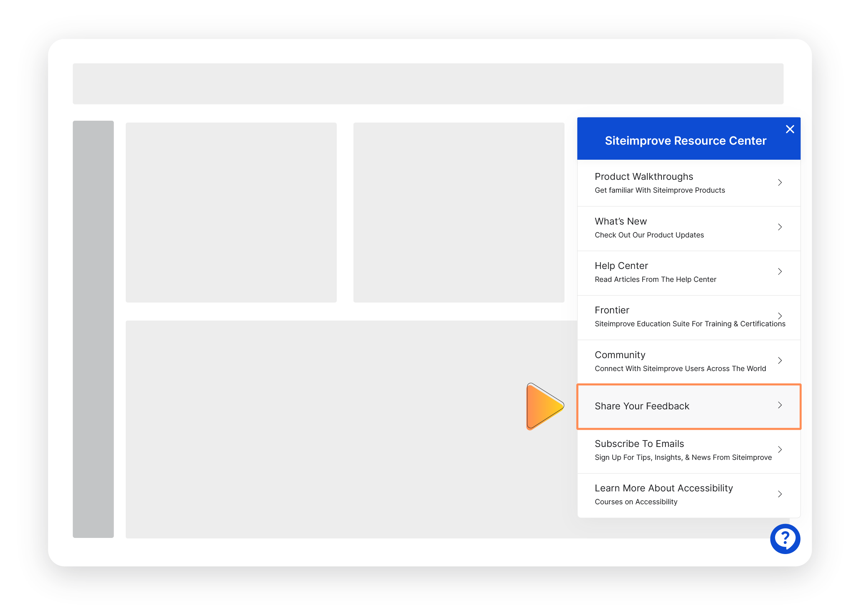
Task: Expand the Community chevron arrow
Action: [x=780, y=360]
